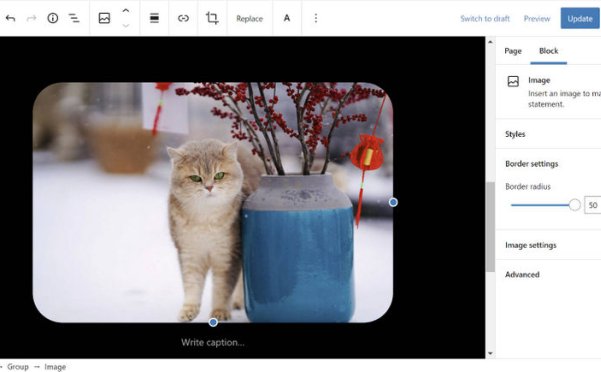Screen dimensions: 601x372
Task: Select the Crop image tool
Action: pyautogui.click(x=212, y=18)
